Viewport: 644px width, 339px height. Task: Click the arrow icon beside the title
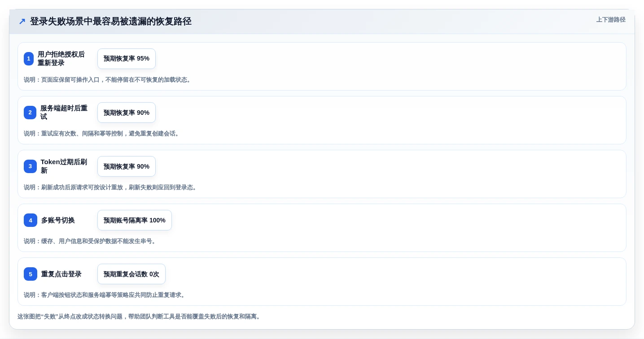[22, 21]
